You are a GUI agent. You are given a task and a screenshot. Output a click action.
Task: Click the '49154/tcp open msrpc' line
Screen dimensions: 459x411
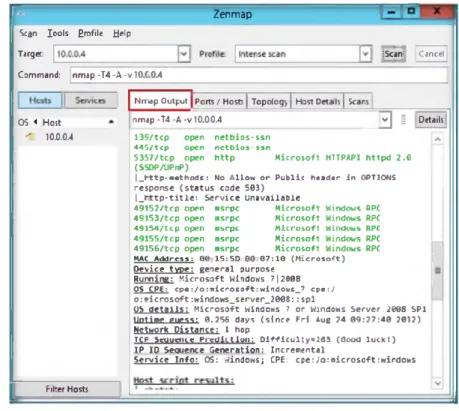[x=257, y=228]
